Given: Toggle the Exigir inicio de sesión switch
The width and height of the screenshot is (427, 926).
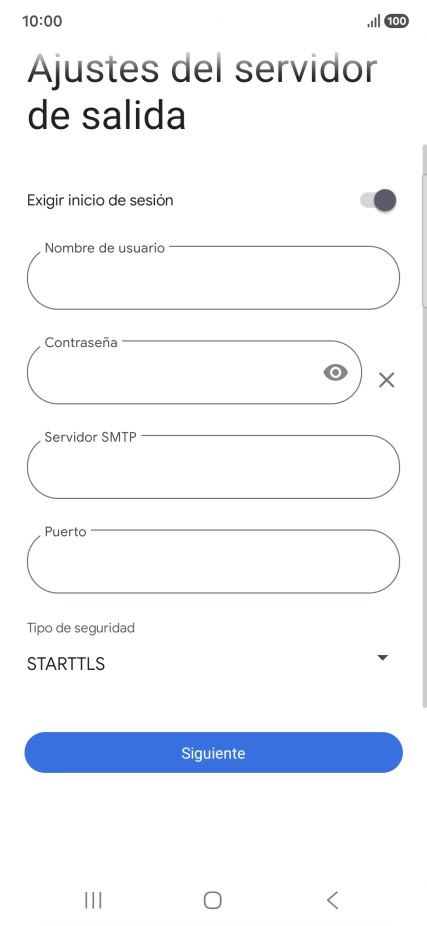Looking at the screenshot, I should (379, 200).
